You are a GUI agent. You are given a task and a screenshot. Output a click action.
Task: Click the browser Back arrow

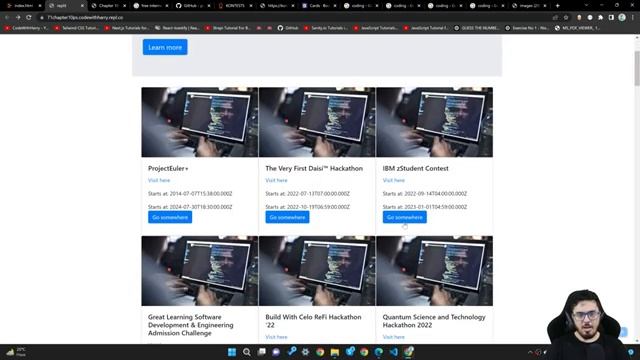coord(7,18)
